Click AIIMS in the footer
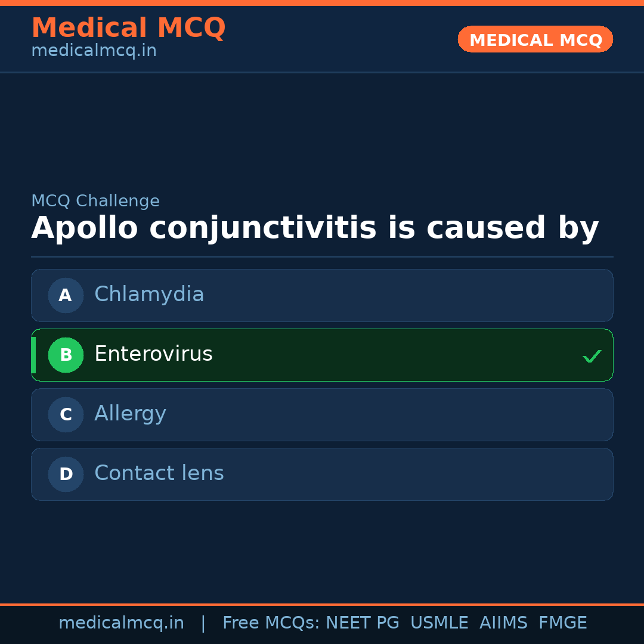644x644 pixels. coord(503,623)
